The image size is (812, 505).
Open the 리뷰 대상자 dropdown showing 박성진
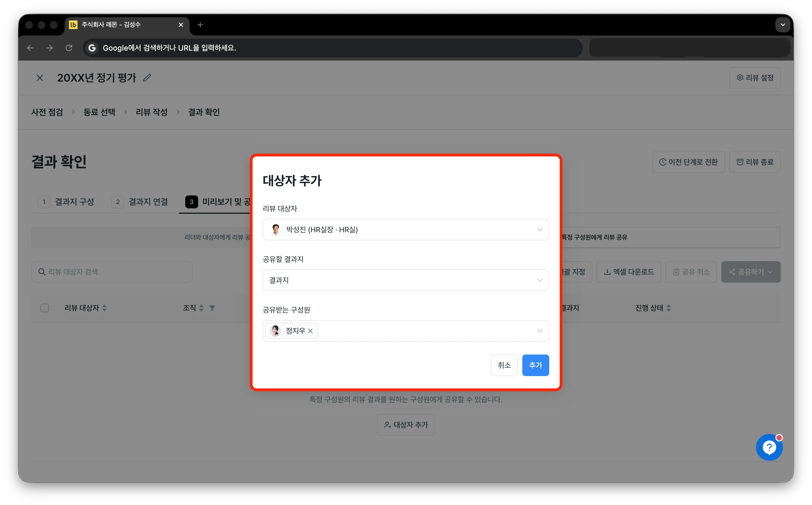click(x=405, y=229)
